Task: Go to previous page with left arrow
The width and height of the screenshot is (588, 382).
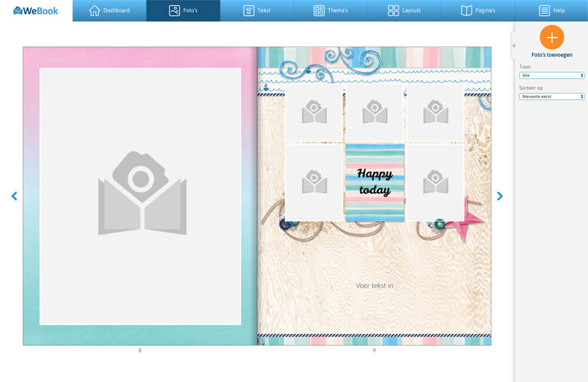Action: click(14, 196)
